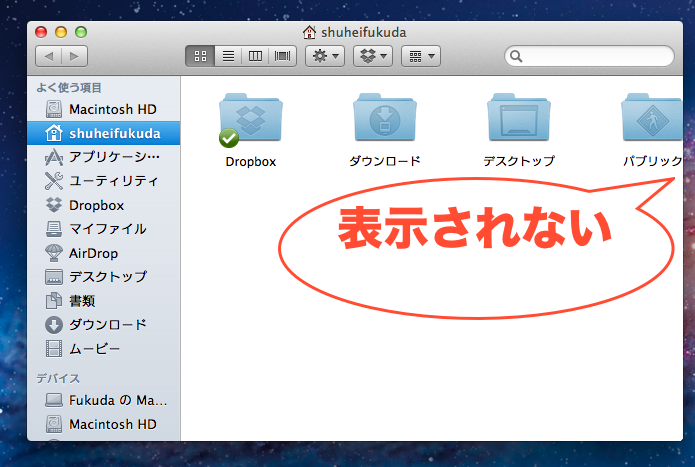Open AirDrop in the sidebar

pos(104,253)
